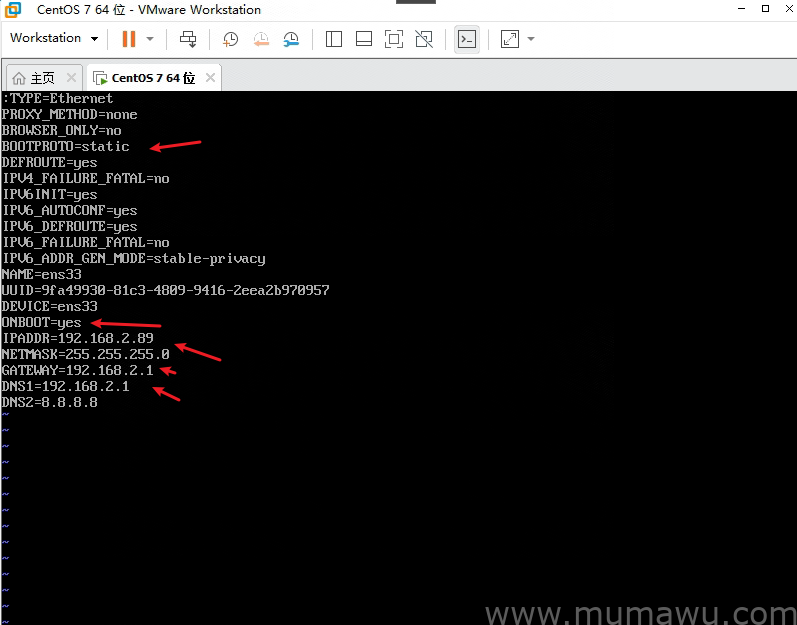797x625 pixels.
Task: Click the DEVICE=ens33 line
Action: point(49,306)
